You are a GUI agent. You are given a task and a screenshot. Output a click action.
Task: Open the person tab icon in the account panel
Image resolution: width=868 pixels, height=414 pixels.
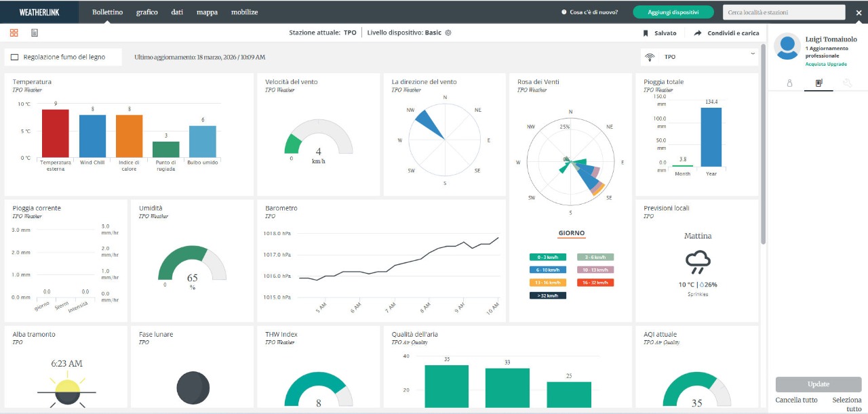click(789, 83)
